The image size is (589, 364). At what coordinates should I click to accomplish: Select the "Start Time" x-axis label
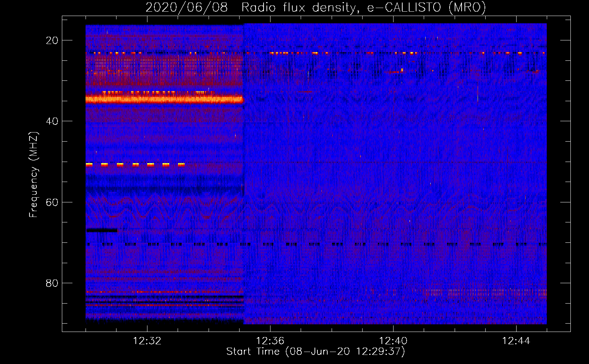pos(315,351)
